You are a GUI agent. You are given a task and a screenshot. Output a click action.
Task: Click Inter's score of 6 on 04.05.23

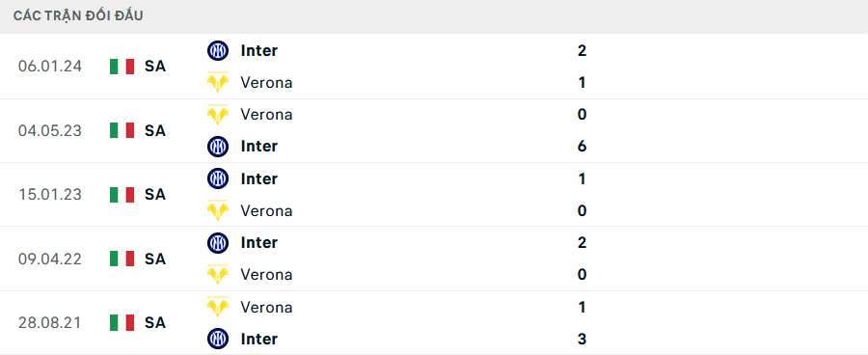[x=582, y=147]
